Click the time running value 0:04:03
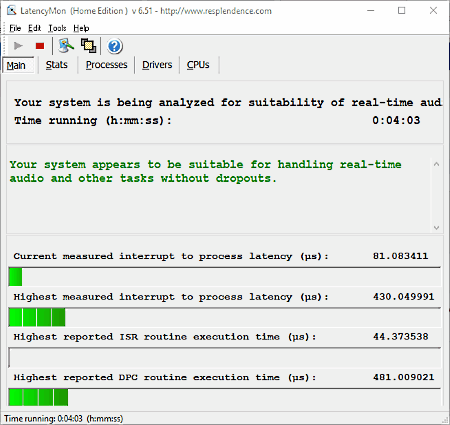Viewport: 450px width, 425px height. pyautogui.click(x=396, y=120)
